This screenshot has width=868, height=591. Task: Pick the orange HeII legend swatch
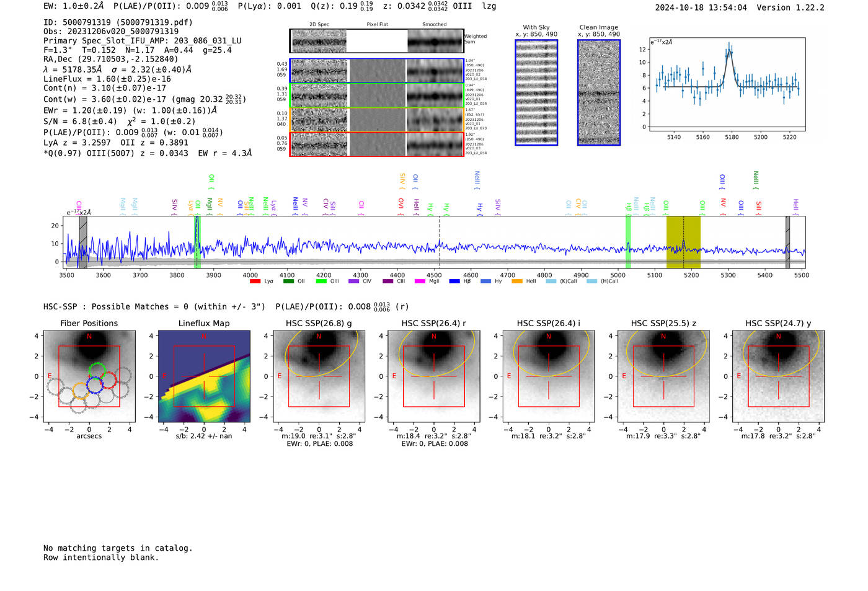pyautogui.click(x=516, y=281)
